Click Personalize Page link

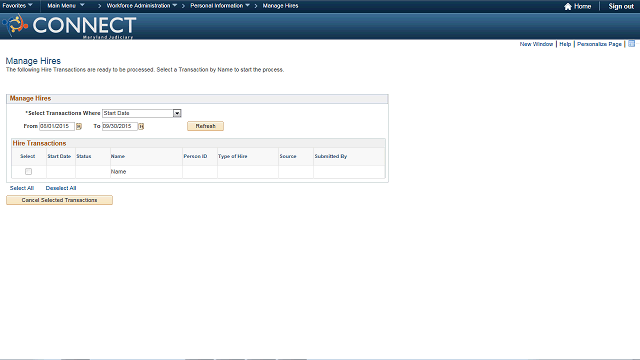point(599,44)
